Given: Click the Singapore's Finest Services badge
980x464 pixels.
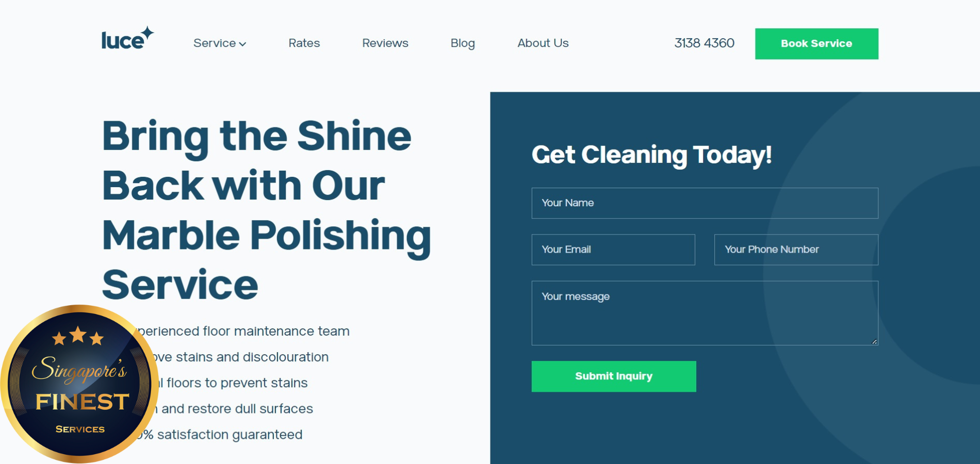Looking at the screenshot, I should [x=79, y=384].
